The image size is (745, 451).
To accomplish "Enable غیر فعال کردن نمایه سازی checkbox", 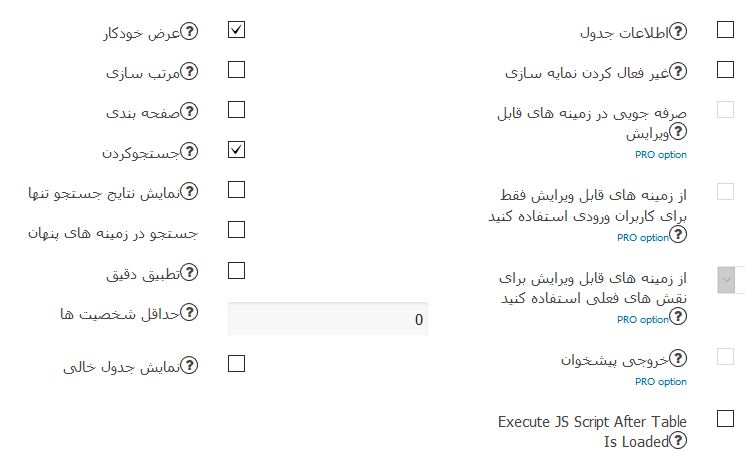I will click(726, 70).
